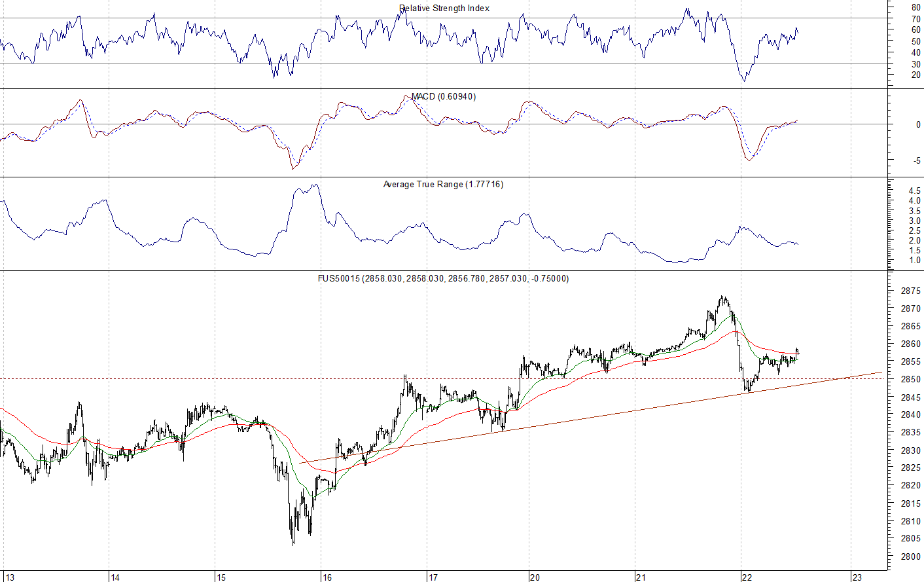Click the ATR axis value 2.0
The image size is (924, 582).
click(x=914, y=240)
